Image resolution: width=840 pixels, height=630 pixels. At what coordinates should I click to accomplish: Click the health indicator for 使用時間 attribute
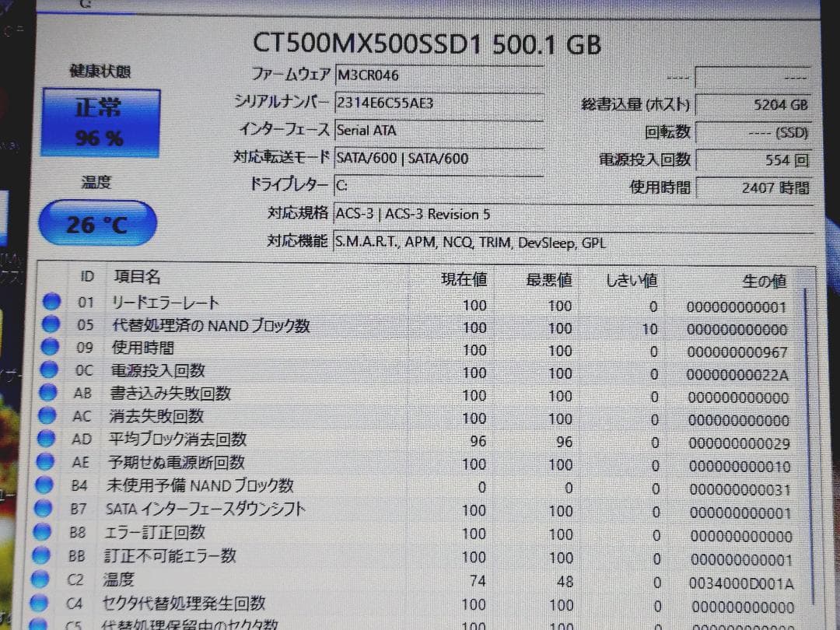click(51, 348)
